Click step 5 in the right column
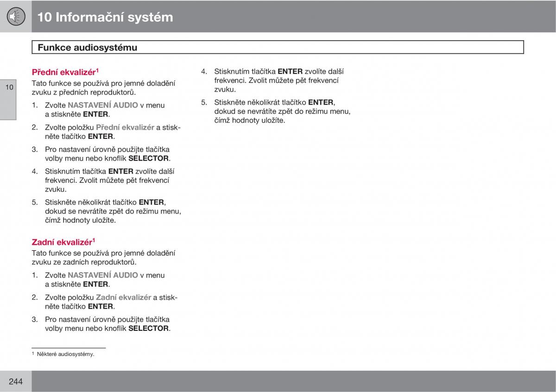 (x=276, y=112)
